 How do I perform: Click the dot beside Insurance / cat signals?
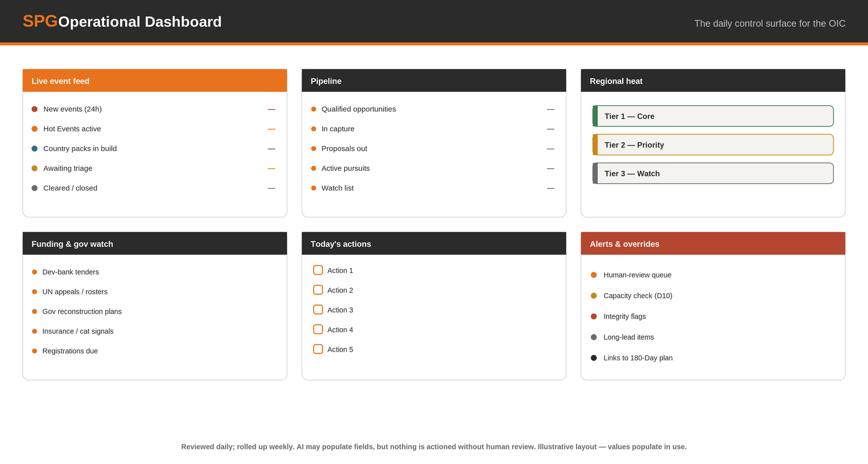(35, 331)
